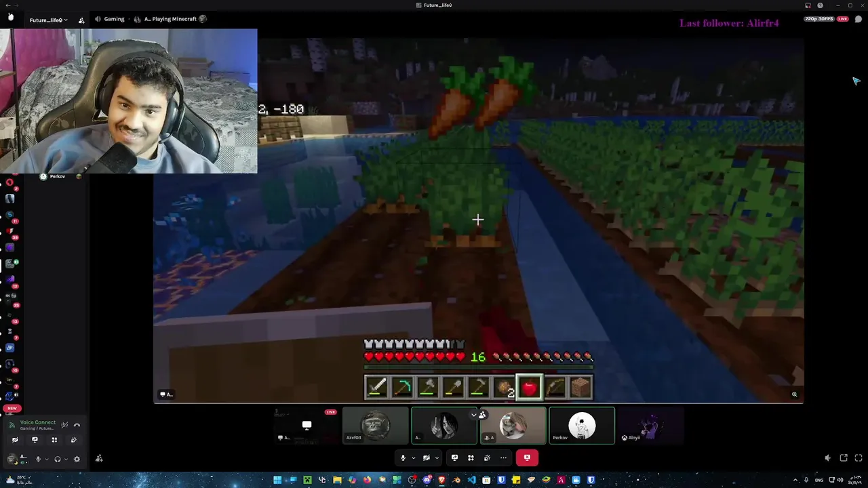
Task: Open Minecraft from the taskbar
Action: [x=307, y=480]
